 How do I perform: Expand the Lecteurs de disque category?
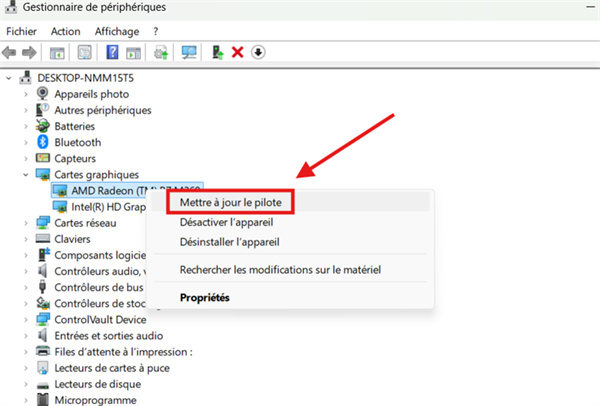click(26, 384)
